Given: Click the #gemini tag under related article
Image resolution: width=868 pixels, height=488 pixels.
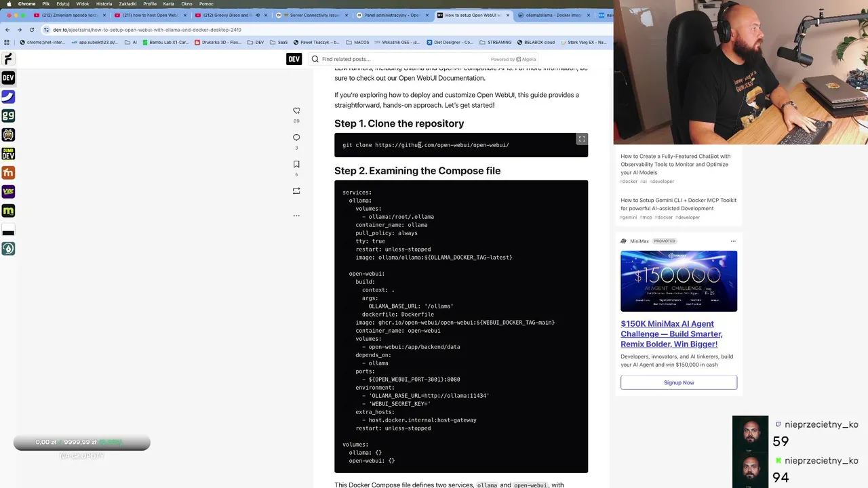Looking at the screenshot, I should (x=628, y=218).
